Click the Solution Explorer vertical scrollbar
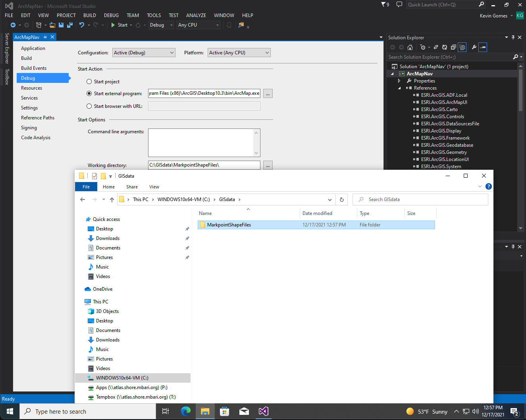 pos(520,91)
